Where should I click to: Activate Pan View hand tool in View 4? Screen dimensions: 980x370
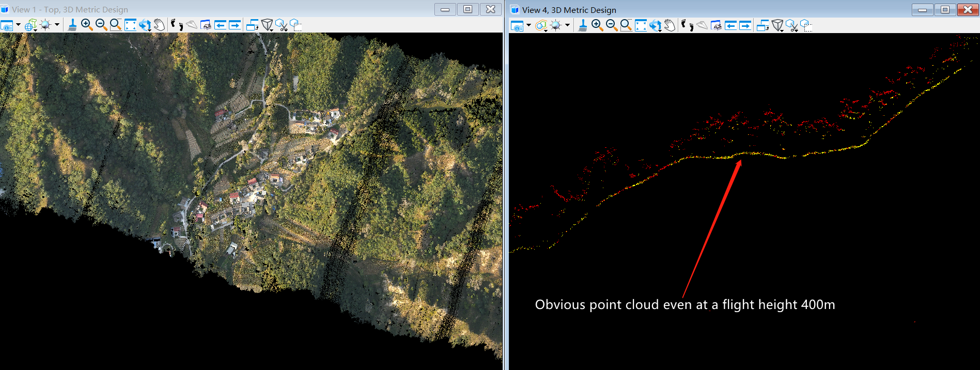click(x=670, y=25)
